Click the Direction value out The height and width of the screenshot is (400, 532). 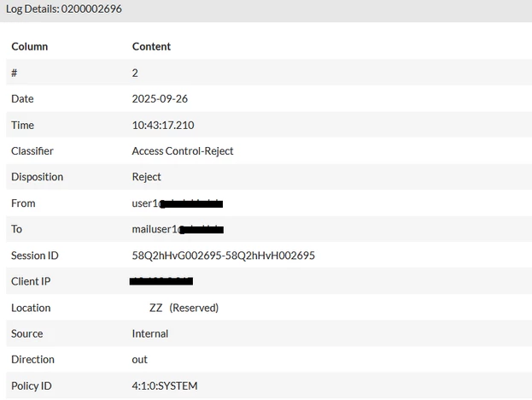[139, 360]
